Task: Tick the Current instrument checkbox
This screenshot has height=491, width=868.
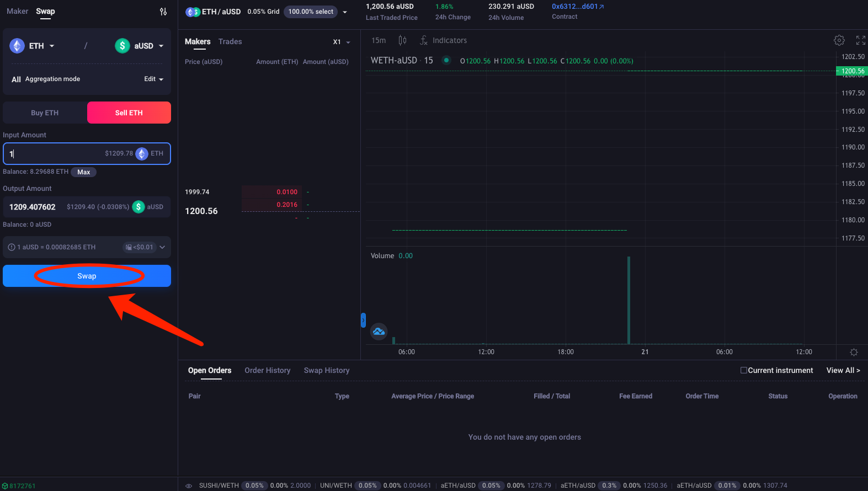Action: 743,370
